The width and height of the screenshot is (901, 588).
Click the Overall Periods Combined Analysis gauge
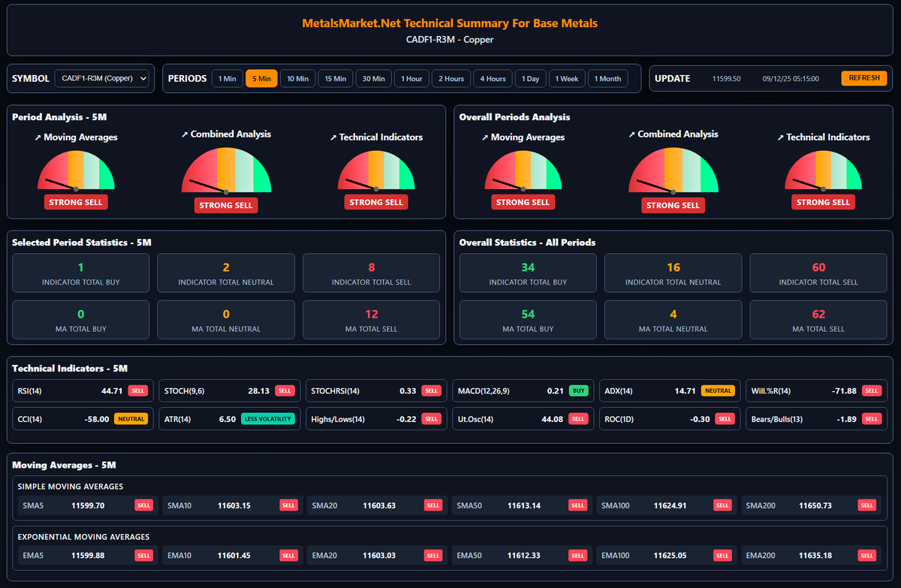(673, 170)
